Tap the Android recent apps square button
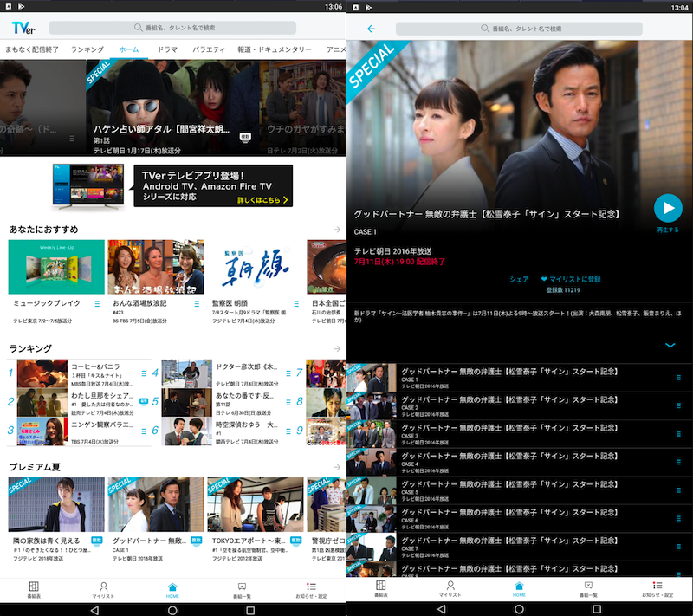 point(250,609)
